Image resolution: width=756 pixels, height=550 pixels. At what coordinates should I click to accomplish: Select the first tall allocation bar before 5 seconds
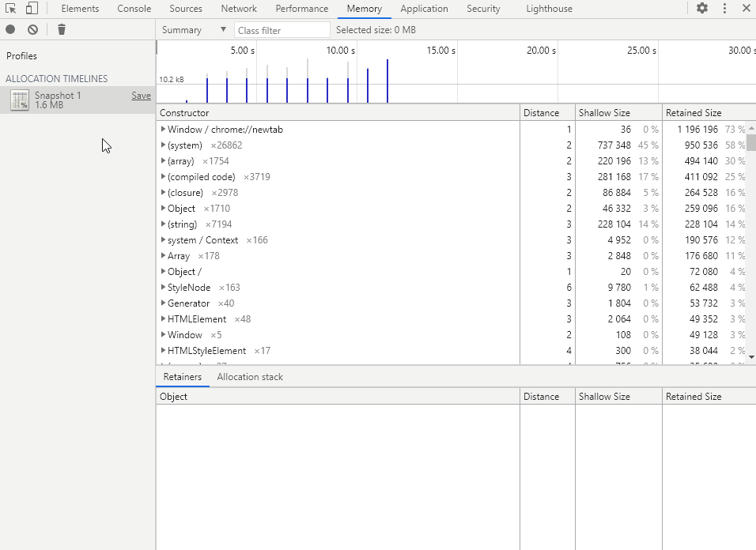pyautogui.click(x=207, y=89)
